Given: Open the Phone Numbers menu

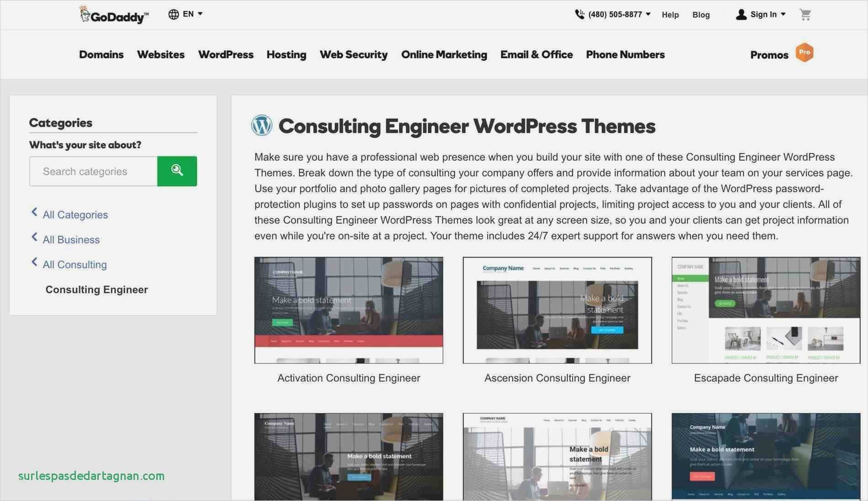Looking at the screenshot, I should click(625, 54).
